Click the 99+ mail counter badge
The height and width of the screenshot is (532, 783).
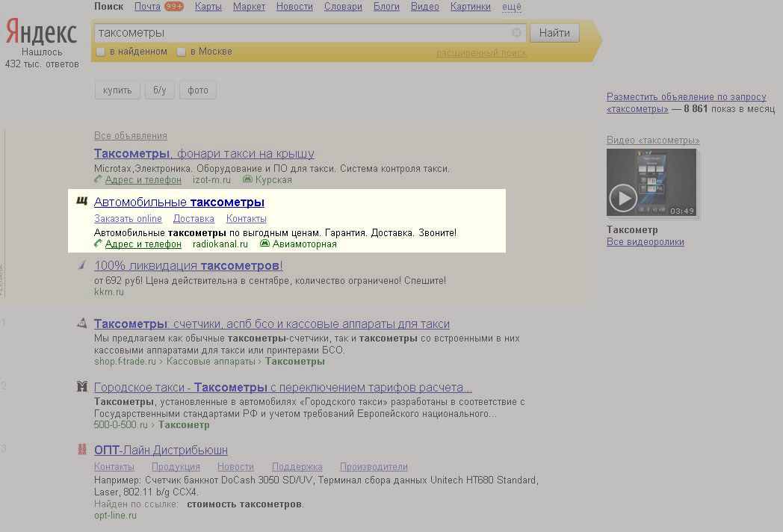pyautogui.click(x=174, y=7)
